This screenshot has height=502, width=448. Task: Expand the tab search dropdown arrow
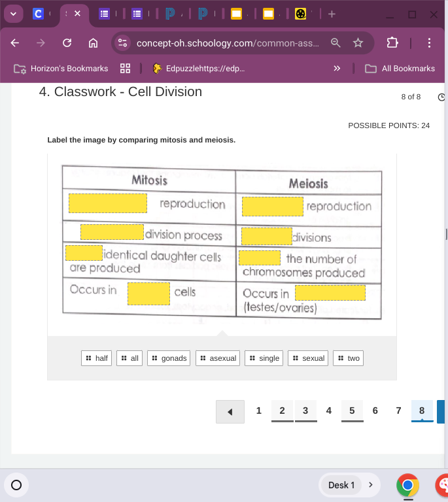[13, 13]
